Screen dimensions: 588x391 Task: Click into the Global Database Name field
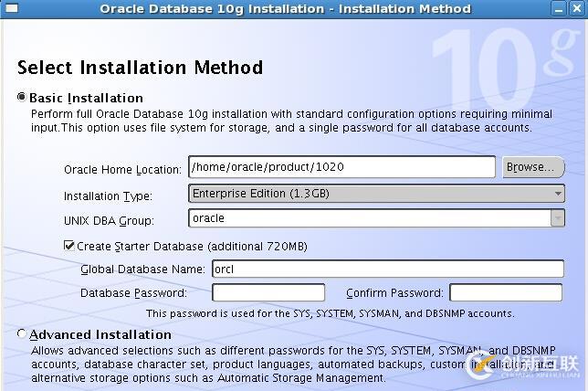click(387, 269)
